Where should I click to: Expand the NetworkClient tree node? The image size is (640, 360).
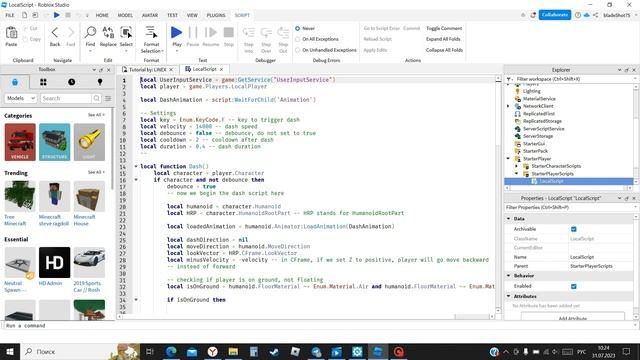(x=508, y=106)
